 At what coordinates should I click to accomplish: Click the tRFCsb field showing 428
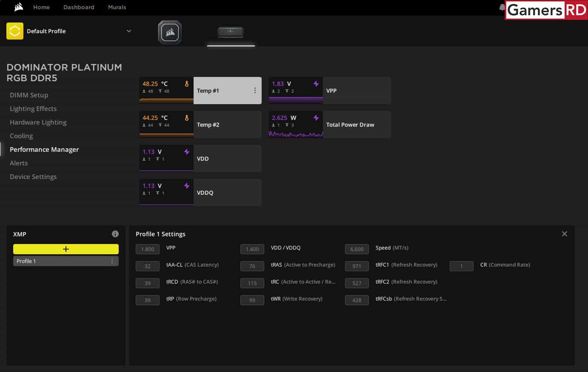(x=357, y=300)
